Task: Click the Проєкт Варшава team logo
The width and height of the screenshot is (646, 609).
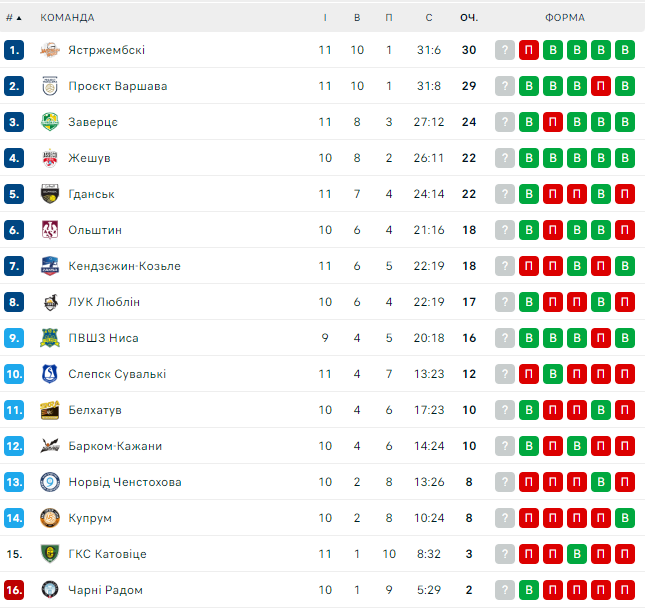Action: [x=50, y=86]
